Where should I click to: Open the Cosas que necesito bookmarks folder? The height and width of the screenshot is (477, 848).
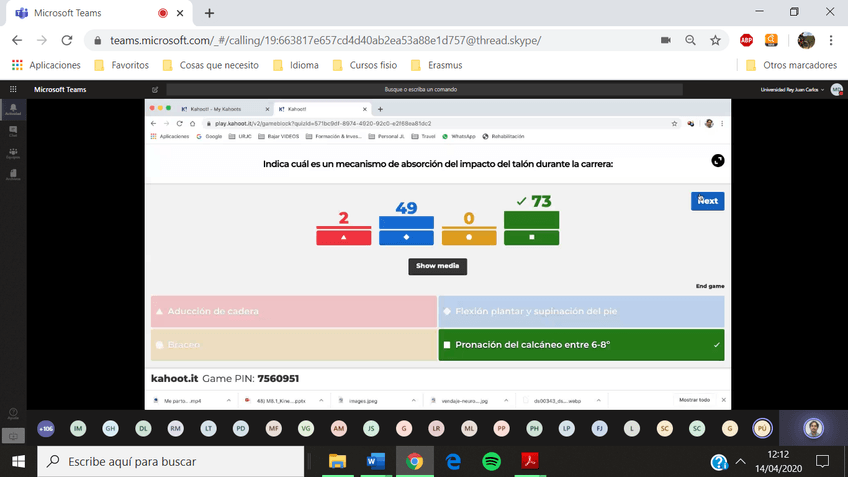click(211, 65)
